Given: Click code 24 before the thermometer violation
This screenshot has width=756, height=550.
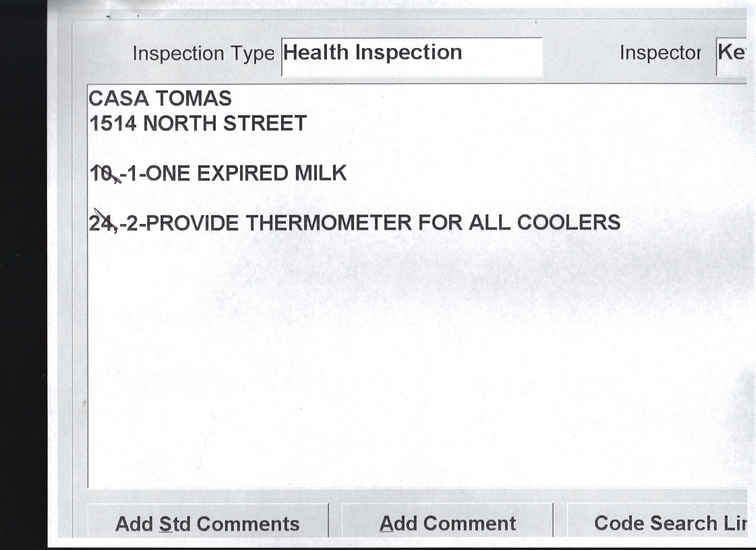Looking at the screenshot, I should (x=102, y=223).
